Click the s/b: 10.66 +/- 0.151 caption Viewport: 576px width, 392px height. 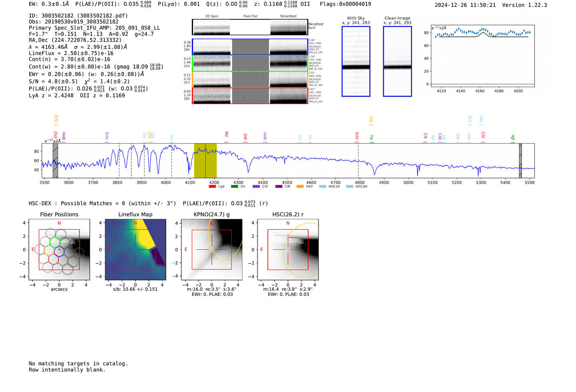[135, 289]
